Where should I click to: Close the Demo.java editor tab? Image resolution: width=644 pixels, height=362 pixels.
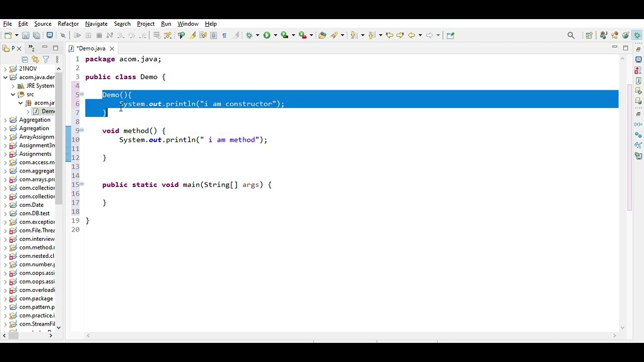pos(112,49)
